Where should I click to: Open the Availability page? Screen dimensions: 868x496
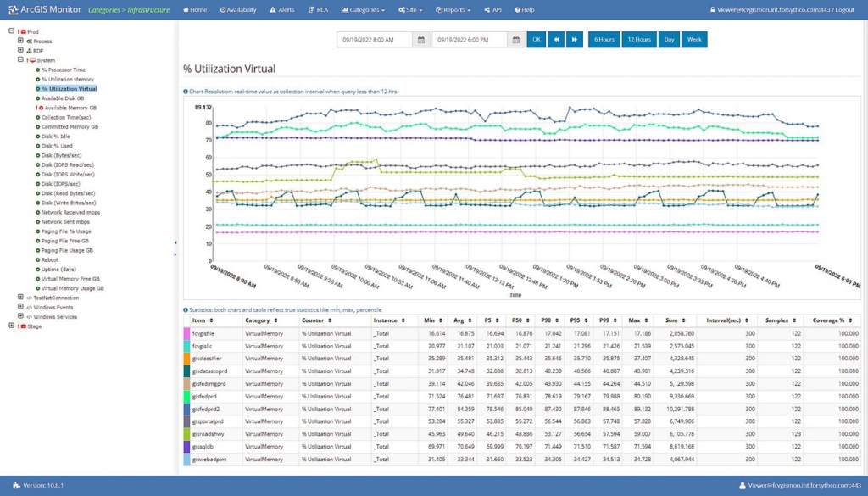[x=238, y=10]
